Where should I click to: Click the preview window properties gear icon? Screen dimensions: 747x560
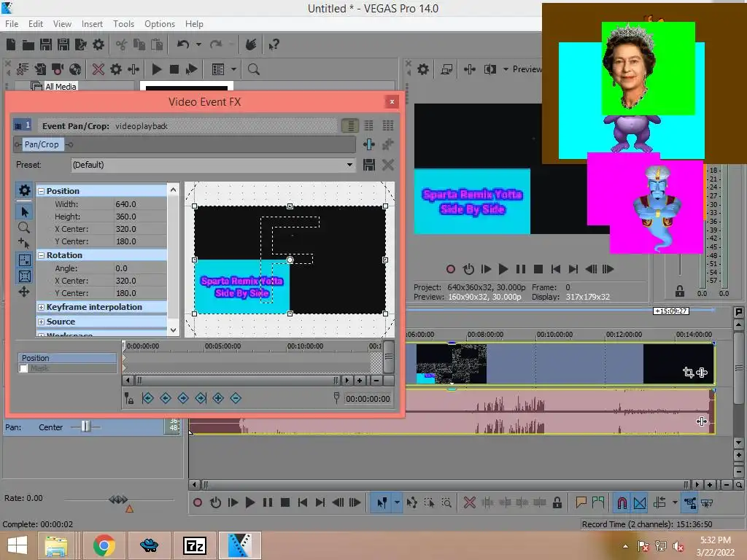[423, 69]
